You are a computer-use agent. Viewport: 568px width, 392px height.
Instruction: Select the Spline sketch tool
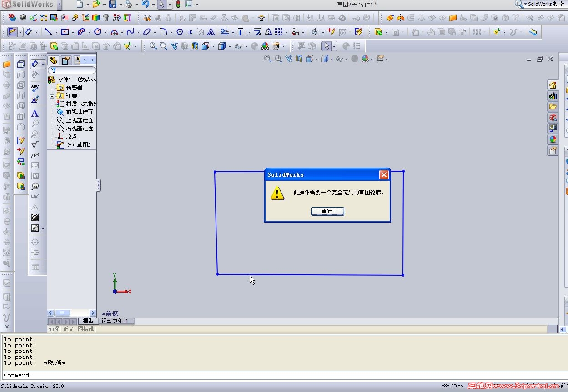(x=130, y=32)
